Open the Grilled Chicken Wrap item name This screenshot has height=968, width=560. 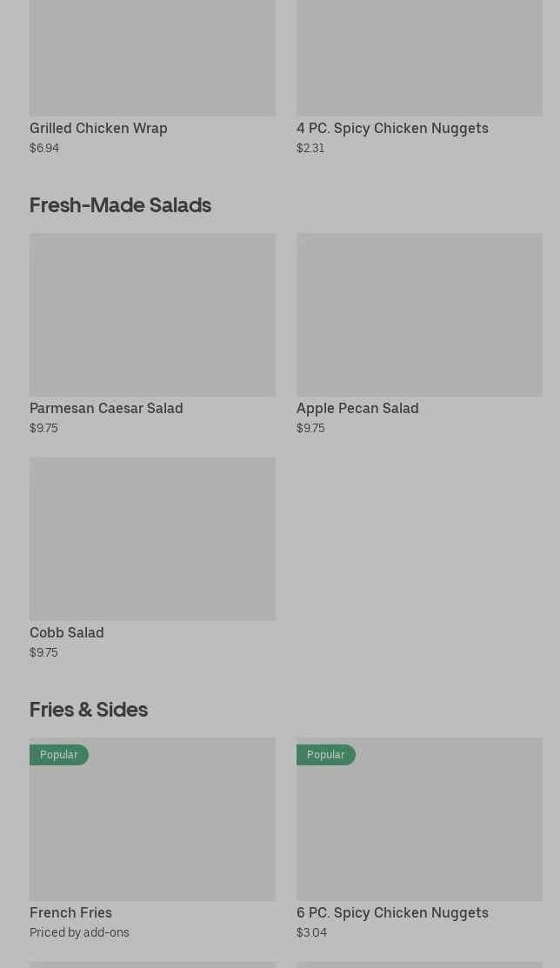click(98, 128)
